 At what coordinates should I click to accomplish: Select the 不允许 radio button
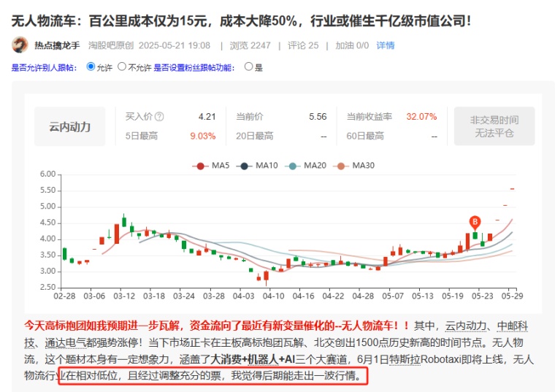[122, 66]
